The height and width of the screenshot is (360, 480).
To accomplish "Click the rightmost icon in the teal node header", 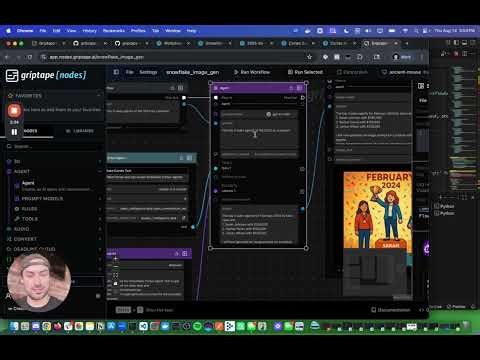I will pos(189,158).
